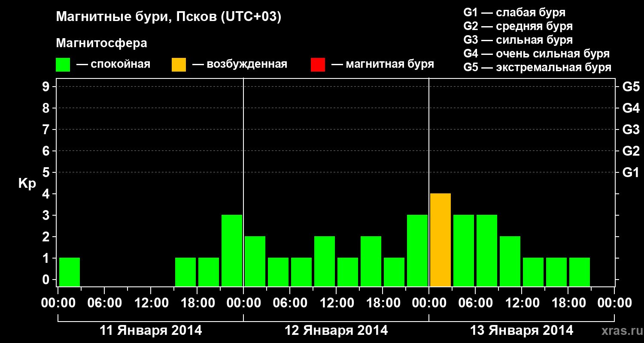Click the 'Магнитосфера' heading

(x=101, y=43)
